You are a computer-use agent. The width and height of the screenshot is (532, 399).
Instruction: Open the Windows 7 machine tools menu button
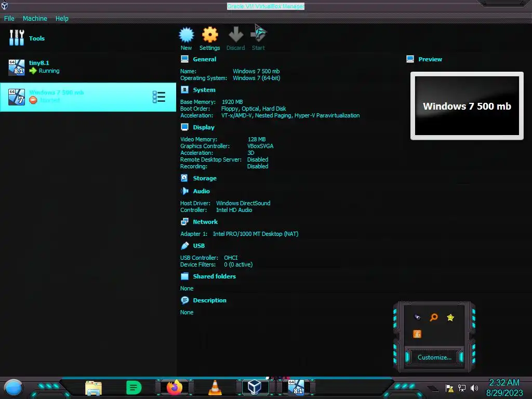pos(159,97)
